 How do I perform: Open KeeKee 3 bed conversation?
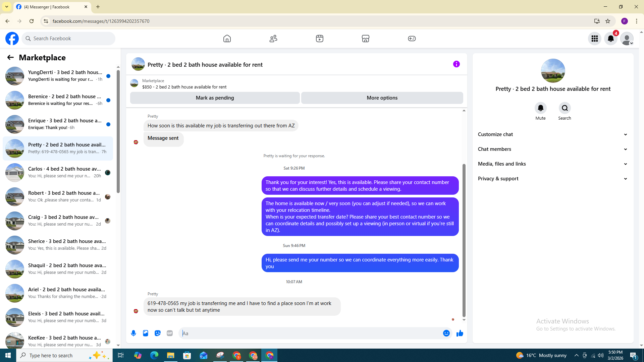58,340
